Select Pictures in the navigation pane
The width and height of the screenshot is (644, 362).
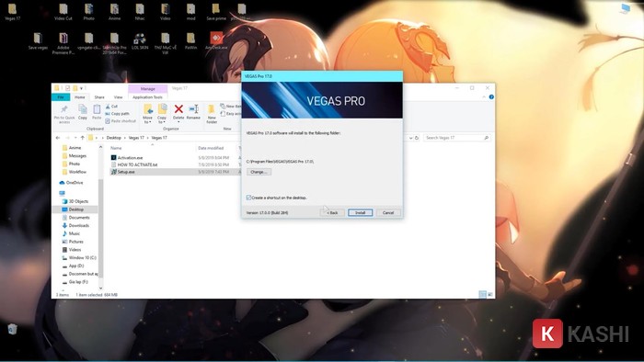click(x=75, y=242)
